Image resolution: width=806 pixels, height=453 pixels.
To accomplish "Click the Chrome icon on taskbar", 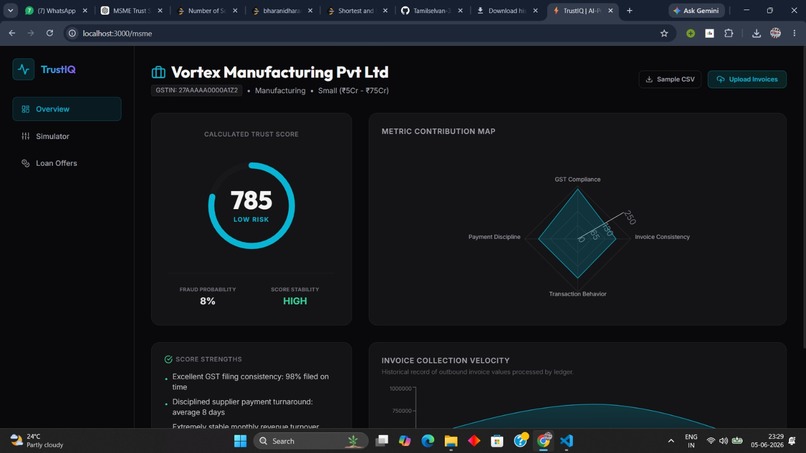I will (x=543, y=441).
